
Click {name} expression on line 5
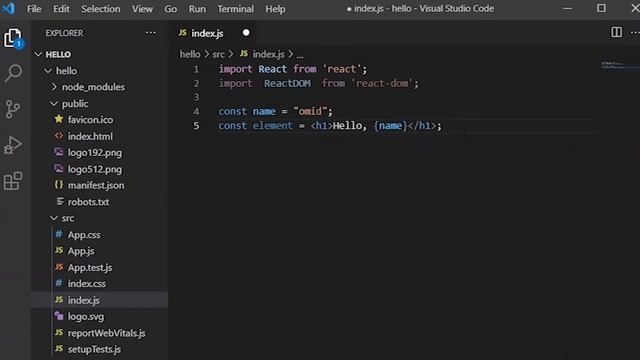(391, 125)
